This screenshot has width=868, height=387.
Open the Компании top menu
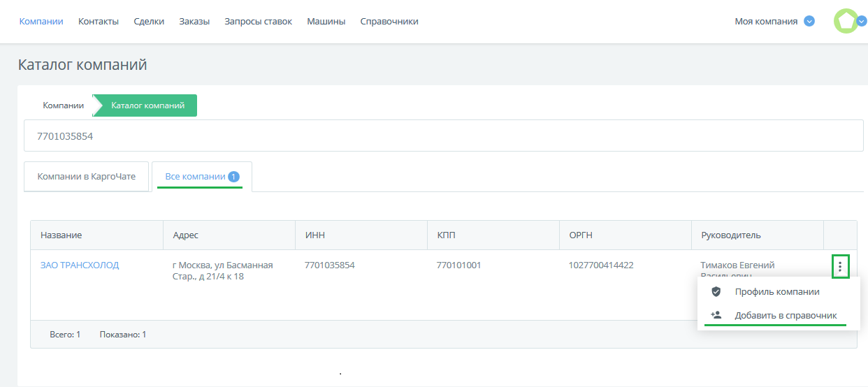(x=41, y=22)
